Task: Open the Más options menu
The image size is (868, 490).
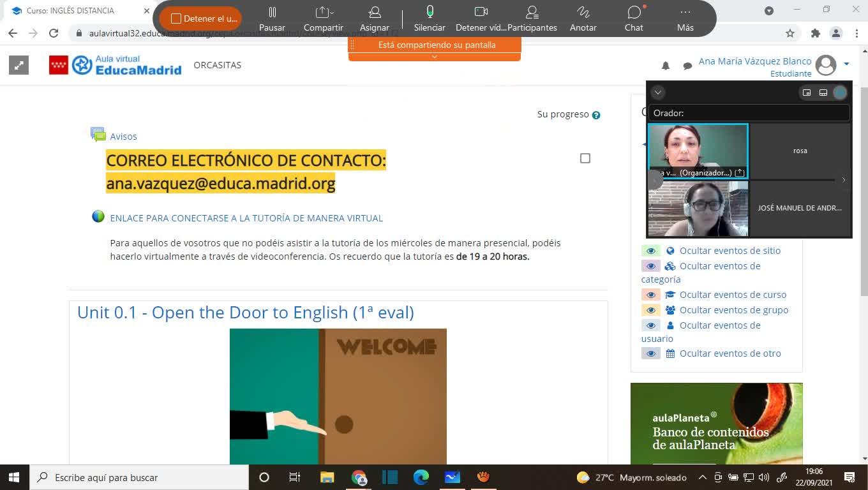Action: click(685, 19)
